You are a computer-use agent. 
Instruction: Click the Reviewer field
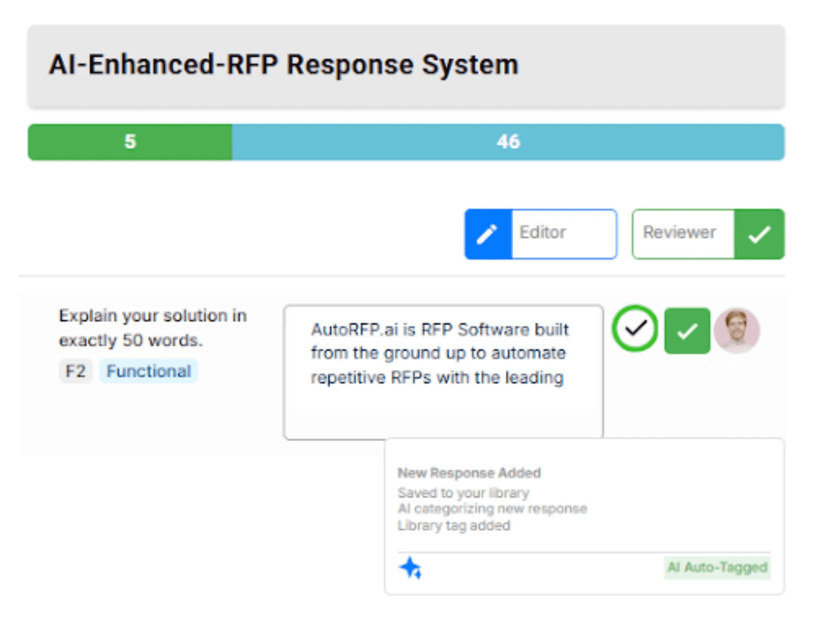[683, 234]
